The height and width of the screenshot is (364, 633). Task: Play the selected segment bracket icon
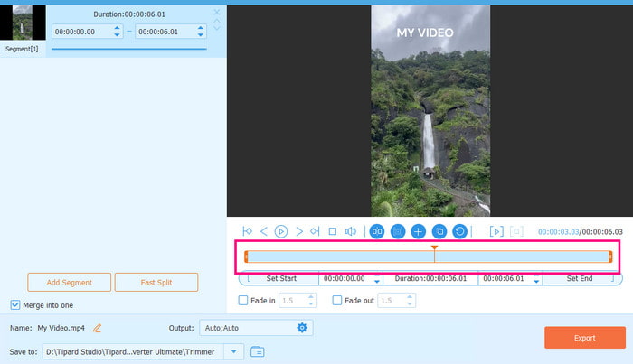point(496,231)
